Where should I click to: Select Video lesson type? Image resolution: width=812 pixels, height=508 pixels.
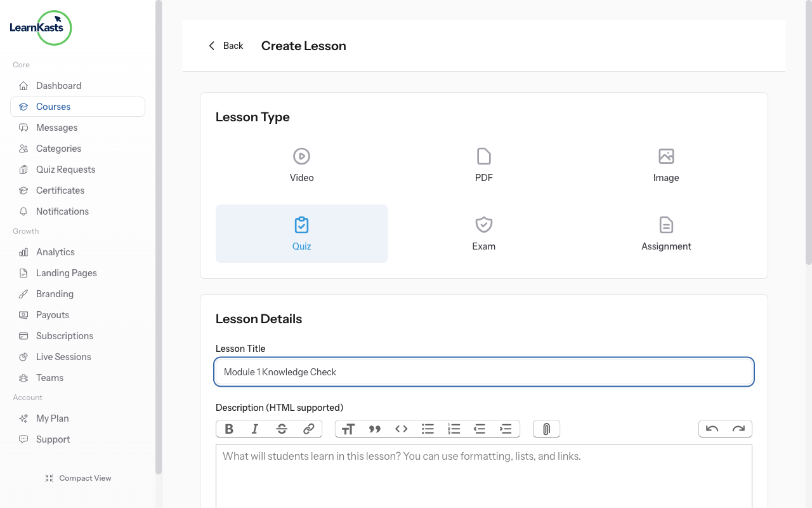click(x=301, y=165)
